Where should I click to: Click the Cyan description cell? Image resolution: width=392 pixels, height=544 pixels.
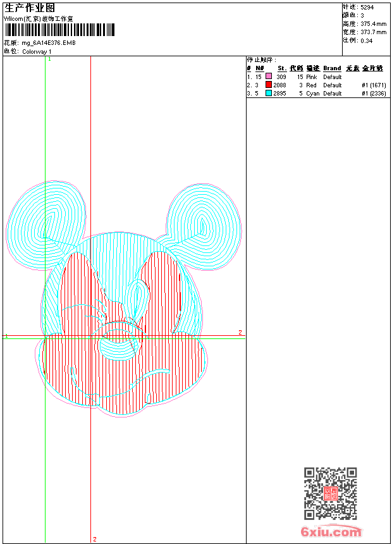312,94
